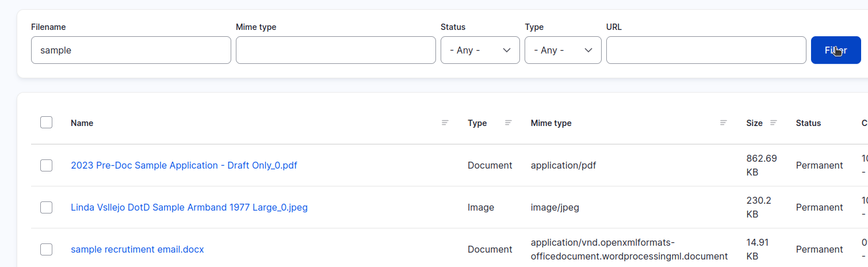868x267 pixels.
Task: Toggle the select-all checkbox in table header
Action: point(47,123)
